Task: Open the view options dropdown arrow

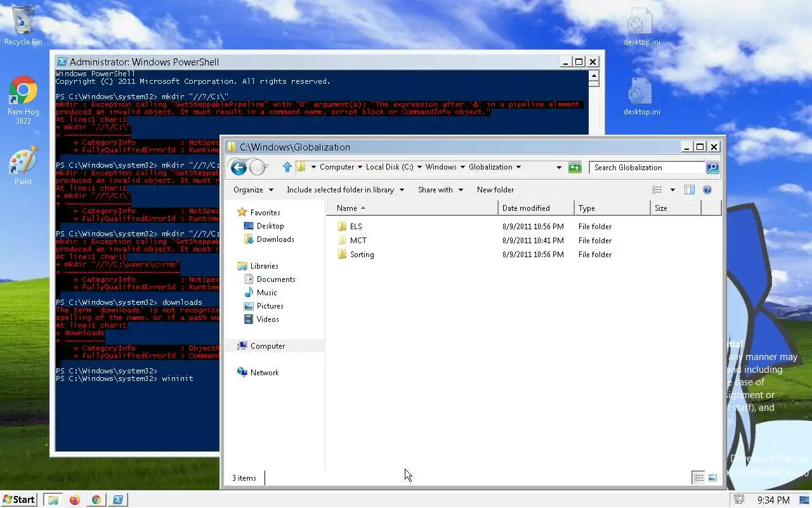Action: (x=672, y=190)
